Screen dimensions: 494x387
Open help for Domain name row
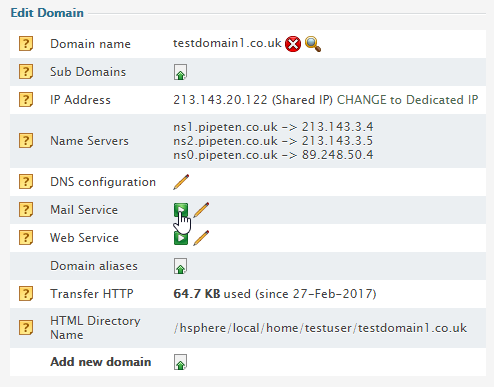click(x=26, y=44)
